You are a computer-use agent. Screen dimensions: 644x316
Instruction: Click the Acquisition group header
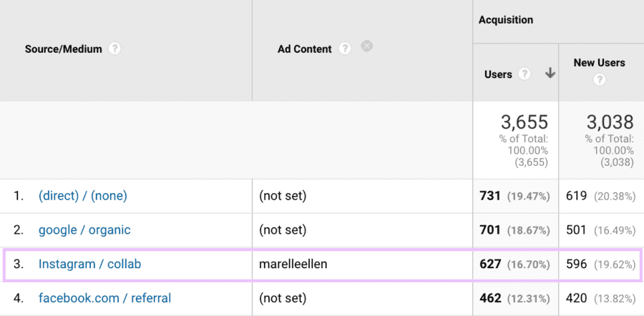pos(506,20)
